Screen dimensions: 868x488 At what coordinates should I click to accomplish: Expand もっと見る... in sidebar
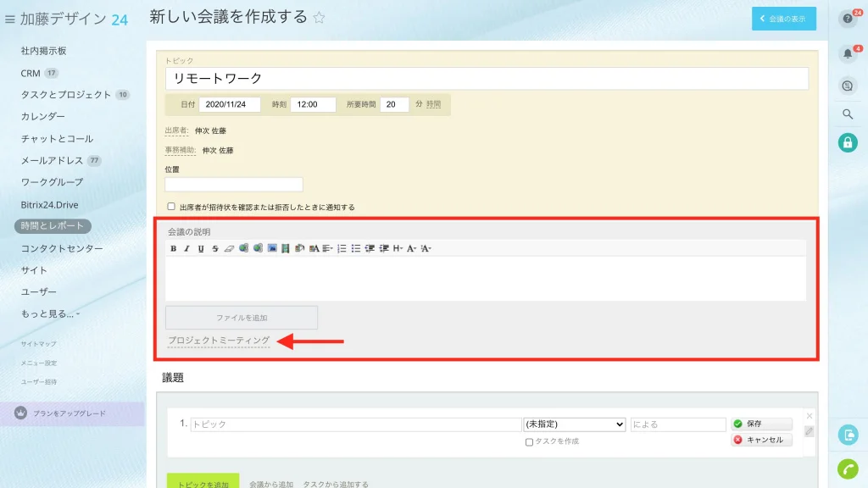click(50, 313)
